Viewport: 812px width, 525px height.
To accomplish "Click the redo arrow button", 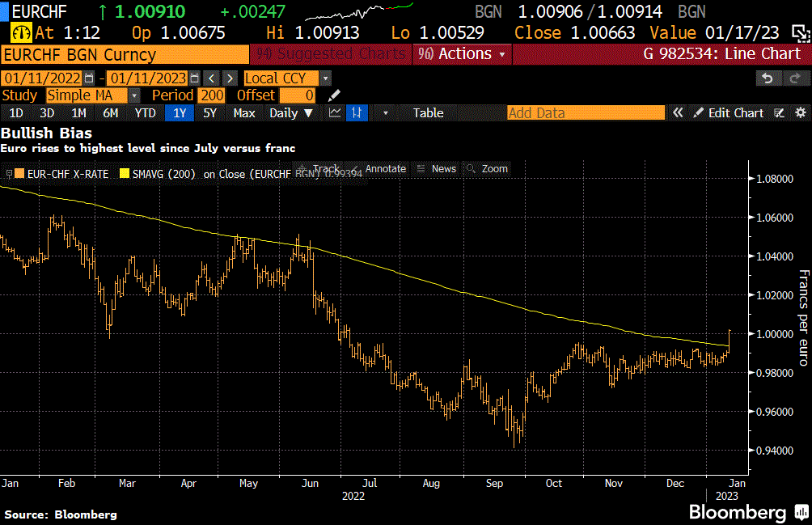I will (794, 78).
